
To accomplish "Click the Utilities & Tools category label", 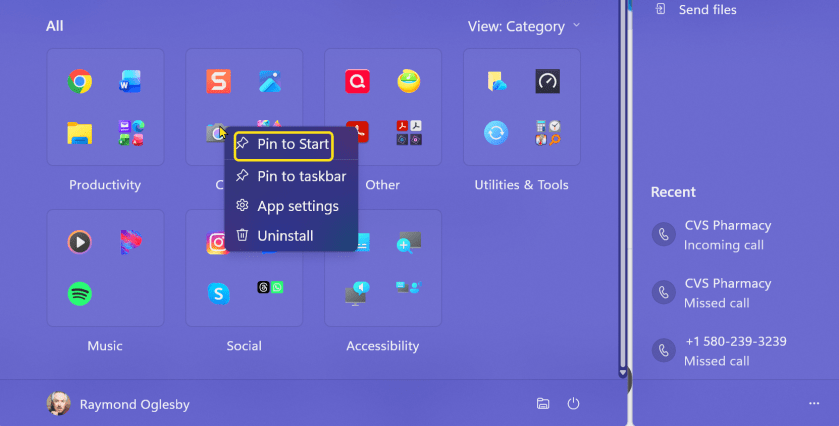I will 522,185.
